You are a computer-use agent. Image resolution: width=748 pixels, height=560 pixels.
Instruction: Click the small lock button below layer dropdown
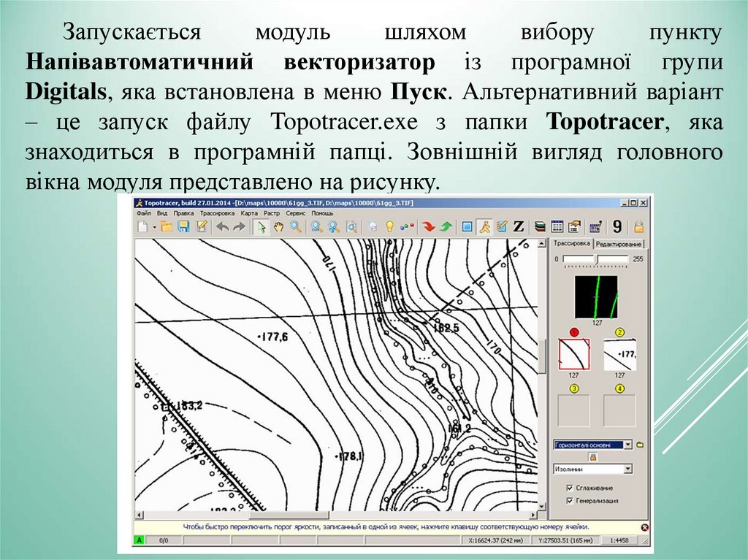pos(593,457)
